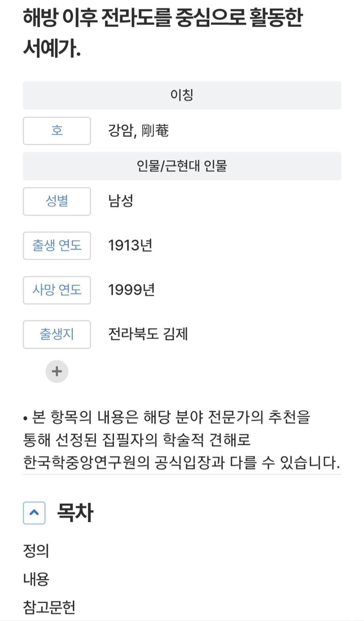Collapse the 목차 table of contents chevron
Viewport: 364px width, 621px height.
coord(34,513)
